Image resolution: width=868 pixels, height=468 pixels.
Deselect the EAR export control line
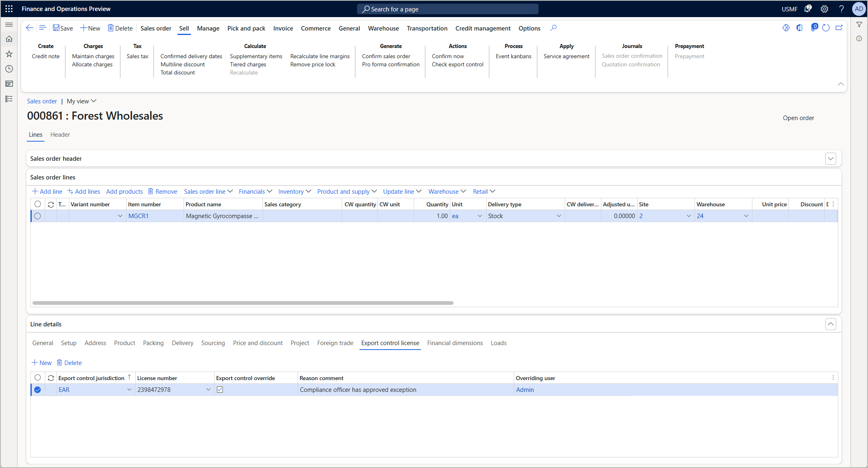[x=37, y=389]
